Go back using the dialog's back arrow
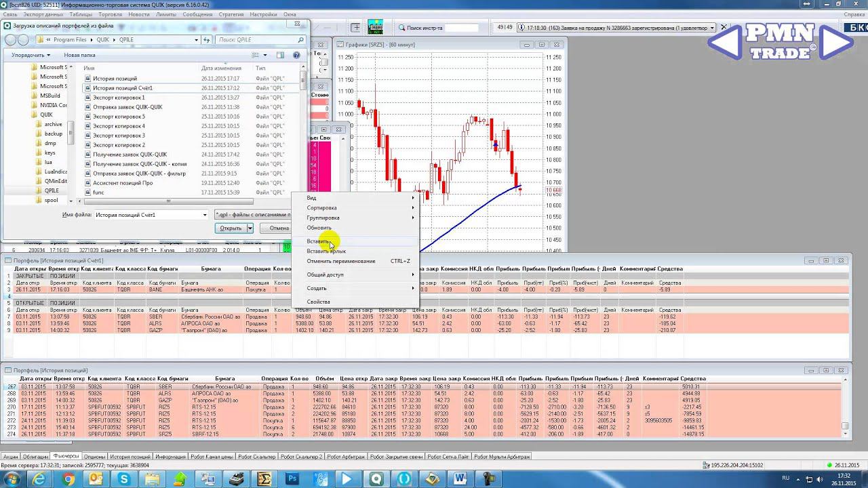868x488 pixels. 11,40
